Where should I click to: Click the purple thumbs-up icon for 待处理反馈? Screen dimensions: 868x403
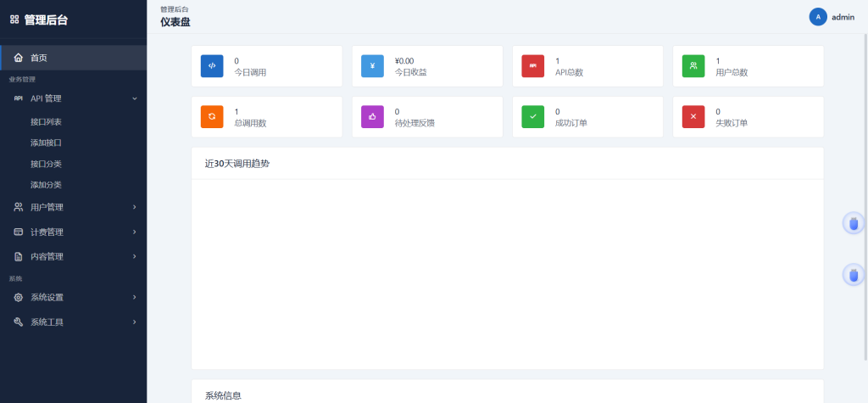(373, 117)
